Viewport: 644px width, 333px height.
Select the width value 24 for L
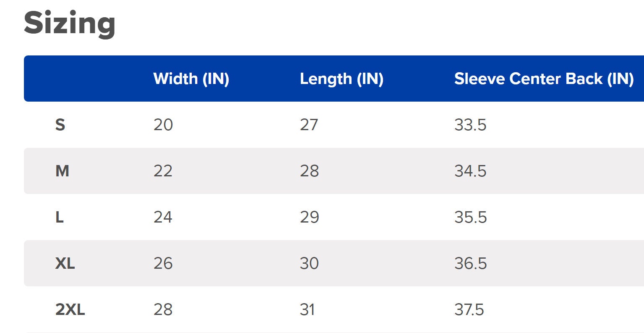tap(163, 217)
